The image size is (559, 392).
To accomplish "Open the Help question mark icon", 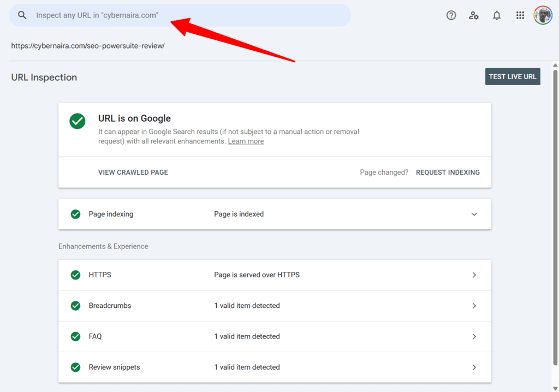I will click(451, 15).
